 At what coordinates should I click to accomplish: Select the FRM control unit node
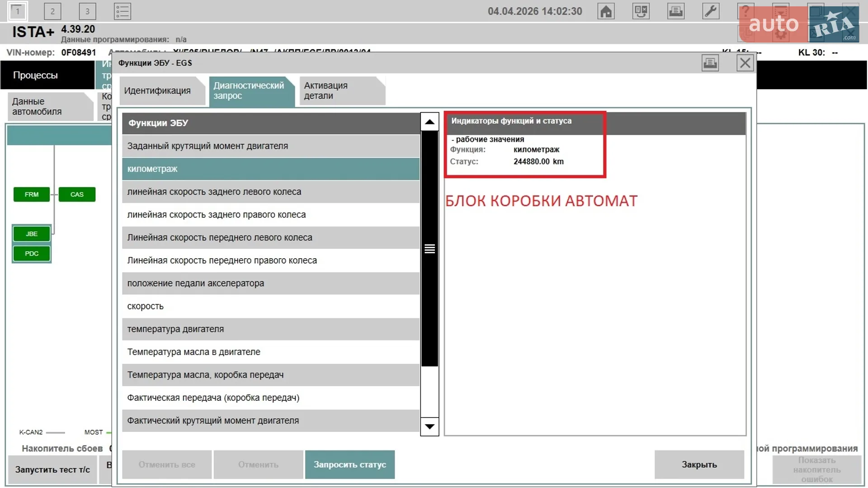(x=32, y=194)
